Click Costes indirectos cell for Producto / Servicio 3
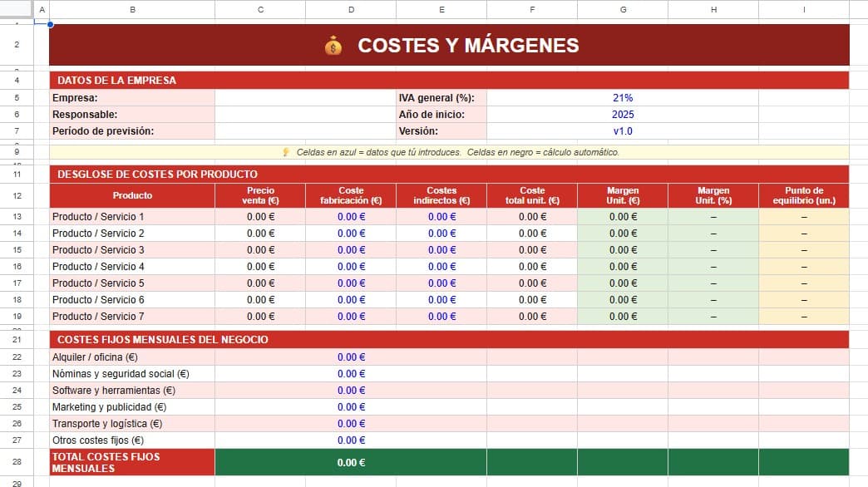868x487 pixels. pos(441,249)
